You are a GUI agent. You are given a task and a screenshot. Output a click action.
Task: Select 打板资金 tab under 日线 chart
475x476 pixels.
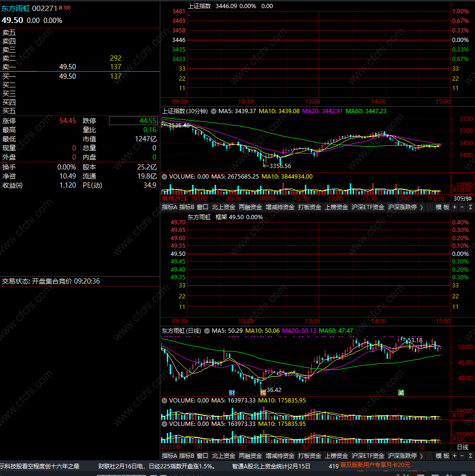[x=310, y=456]
